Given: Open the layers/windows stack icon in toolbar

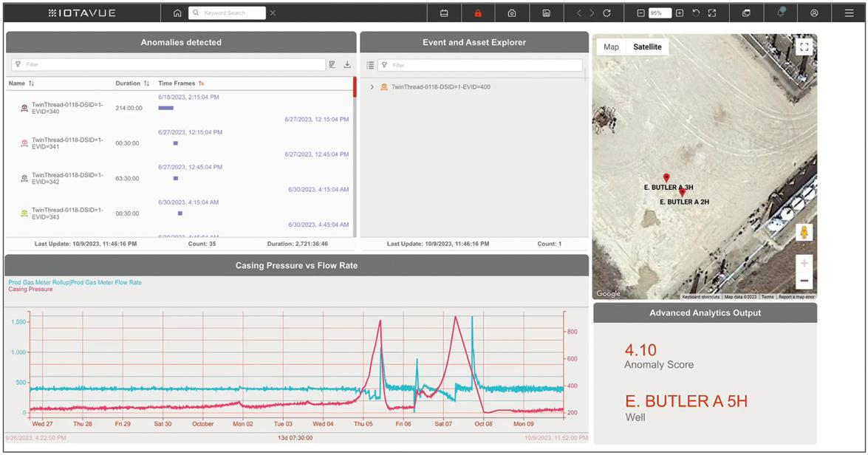Looking at the screenshot, I should 746,13.
